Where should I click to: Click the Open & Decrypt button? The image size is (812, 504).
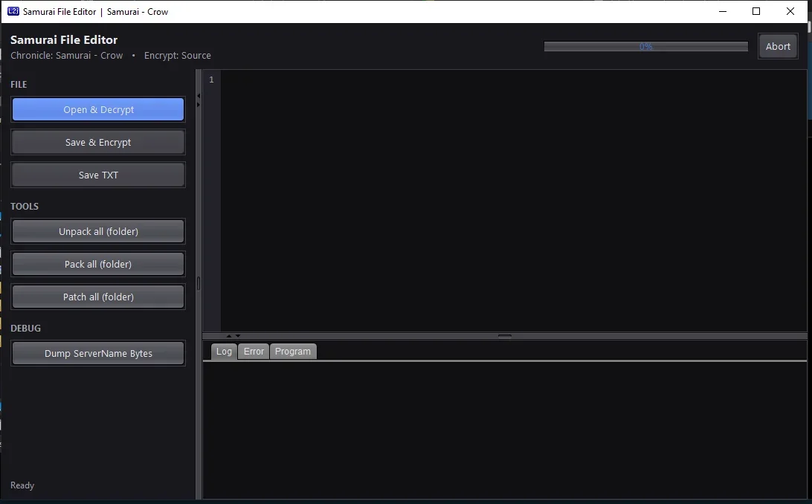coord(98,110)
